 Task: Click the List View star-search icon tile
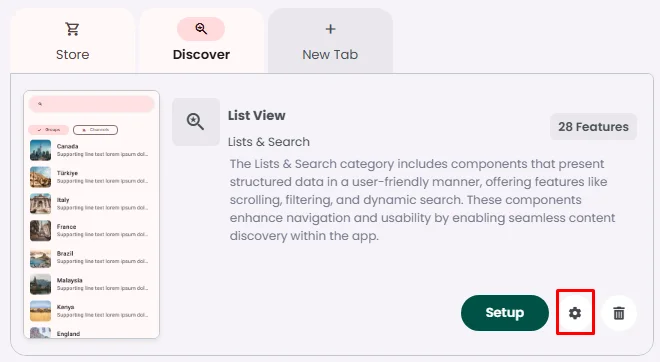[x=196, y=122]
